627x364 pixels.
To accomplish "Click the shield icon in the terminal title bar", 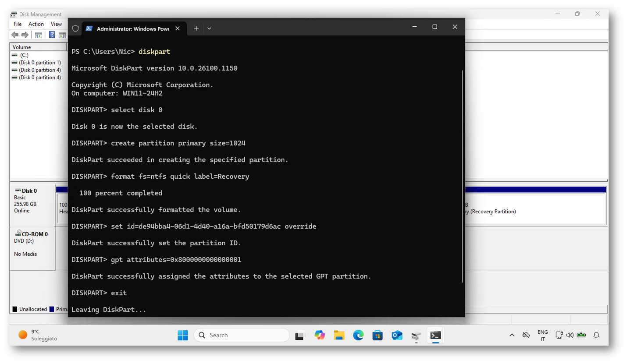I will point(75,28).
